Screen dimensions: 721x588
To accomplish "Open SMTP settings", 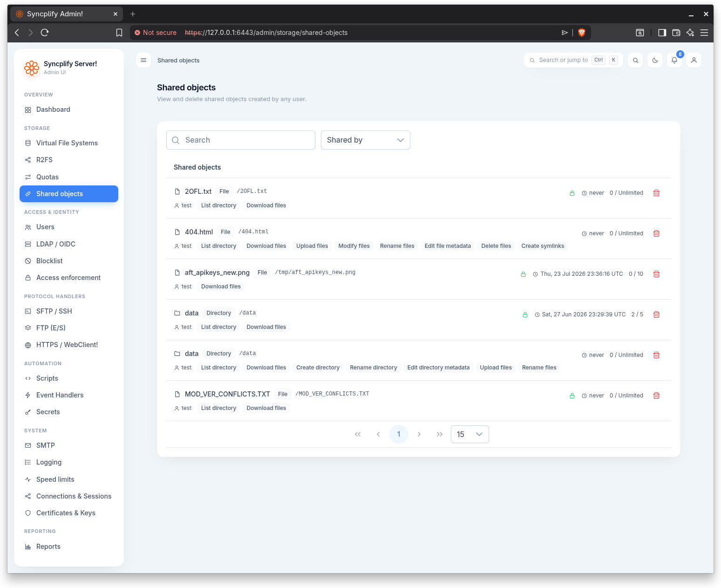I will [x=69, y=445].
